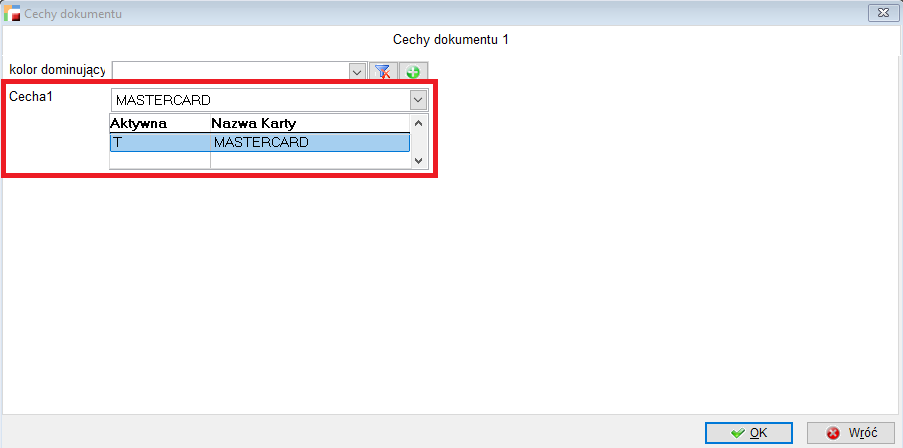
Task: Click the empty row below MASTERCARD
Action: 260,161
